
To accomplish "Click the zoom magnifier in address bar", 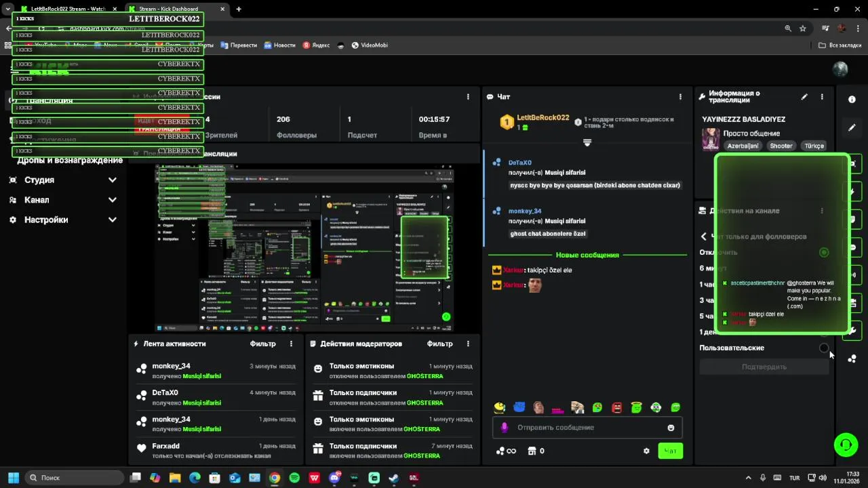I will 788,28.
